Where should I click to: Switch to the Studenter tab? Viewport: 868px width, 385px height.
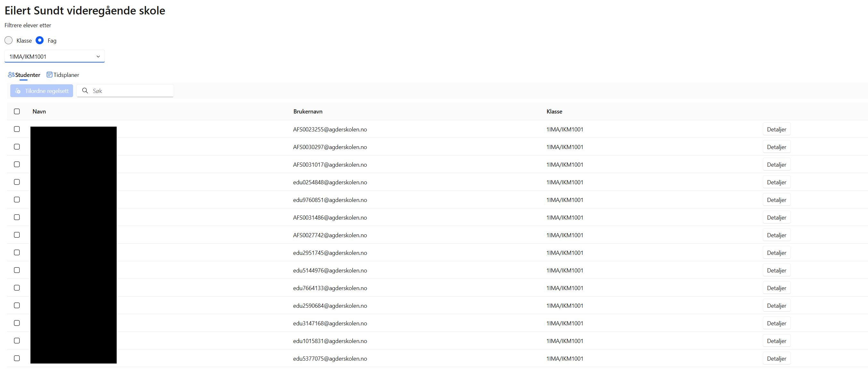27,75
